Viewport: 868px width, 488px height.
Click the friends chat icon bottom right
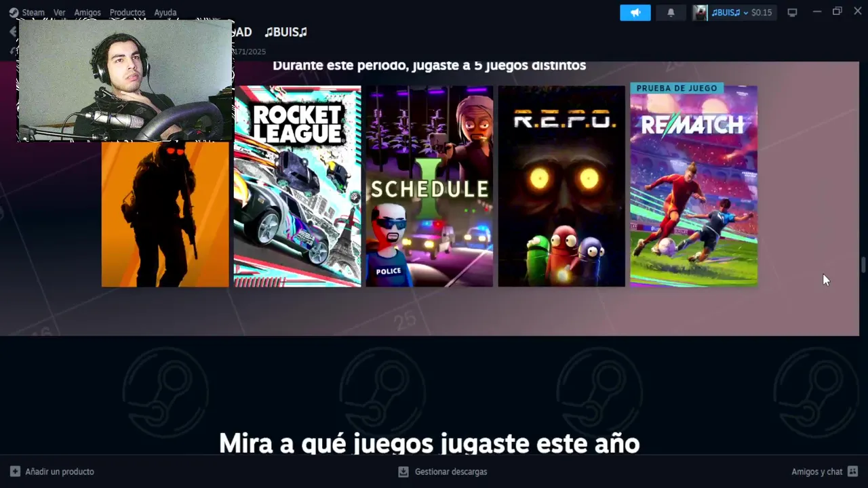coord(852,472)
